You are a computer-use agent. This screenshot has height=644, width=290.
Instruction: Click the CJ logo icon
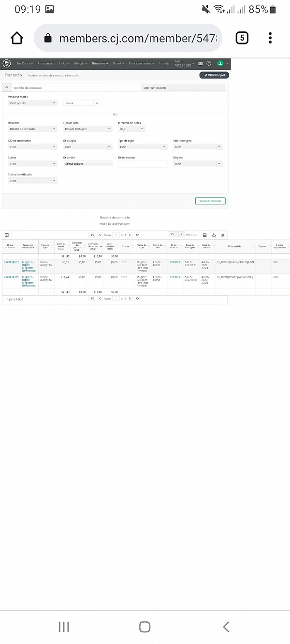pos(7,63)
